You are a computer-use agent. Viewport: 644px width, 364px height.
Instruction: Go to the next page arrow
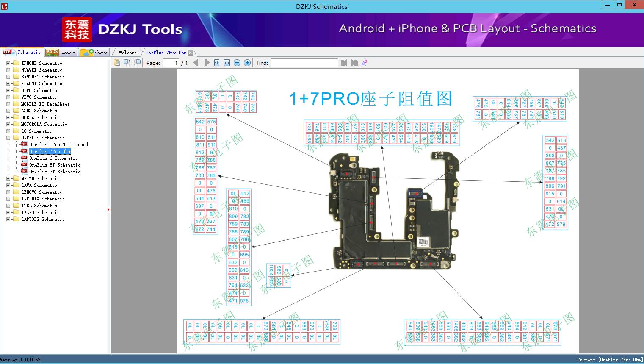click(207, 63)
